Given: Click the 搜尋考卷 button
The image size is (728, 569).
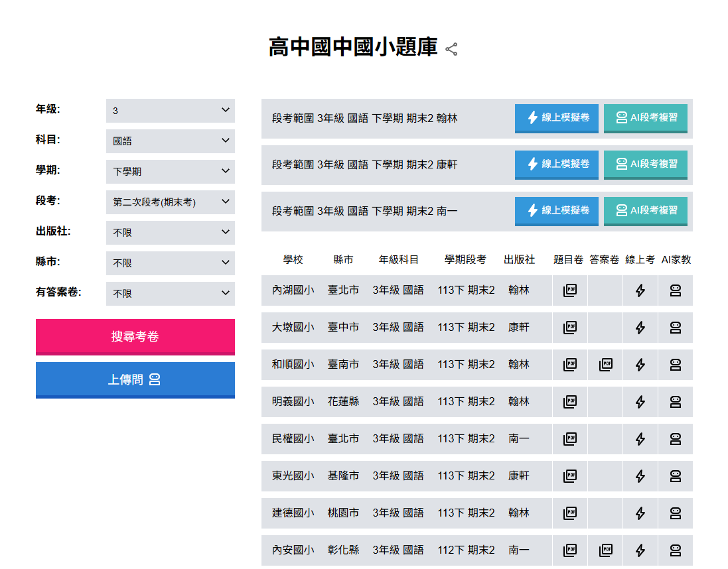Looking at the screenshot, I should point(135,337).
